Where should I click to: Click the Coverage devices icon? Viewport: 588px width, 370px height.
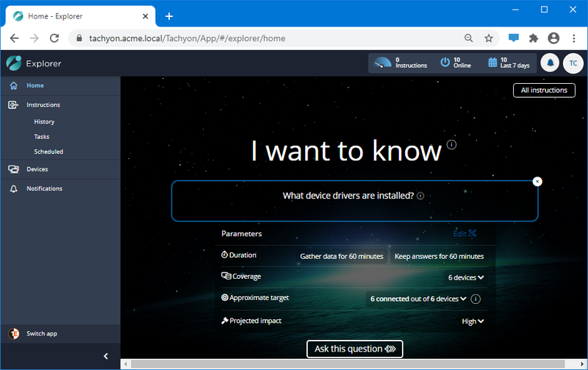pos(226,276)
